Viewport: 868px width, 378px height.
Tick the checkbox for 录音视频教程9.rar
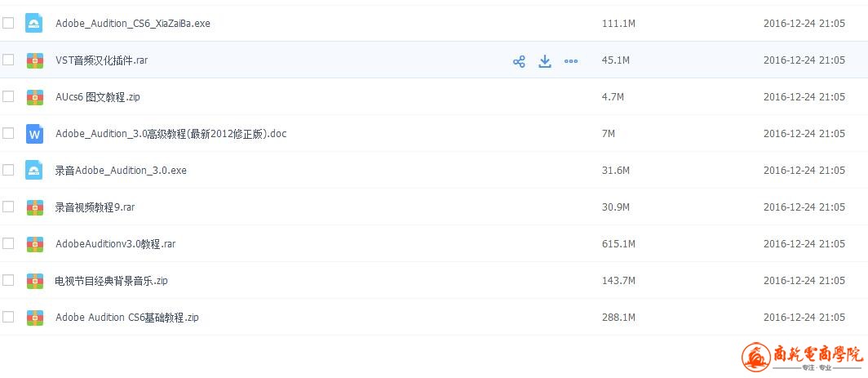[x=8, y=207]
